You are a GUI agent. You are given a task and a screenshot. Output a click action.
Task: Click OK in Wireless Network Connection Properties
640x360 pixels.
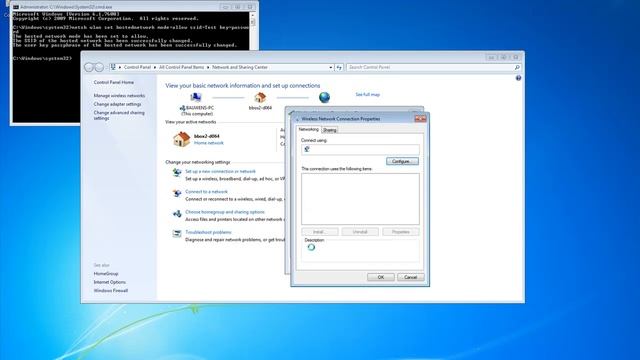(380, 277)
